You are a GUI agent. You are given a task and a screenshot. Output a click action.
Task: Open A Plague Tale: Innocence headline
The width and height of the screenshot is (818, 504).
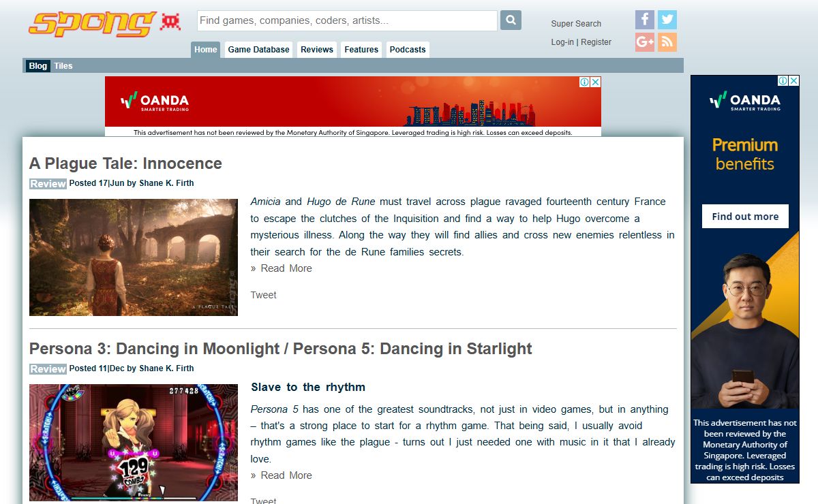click(x=125, y=163)
